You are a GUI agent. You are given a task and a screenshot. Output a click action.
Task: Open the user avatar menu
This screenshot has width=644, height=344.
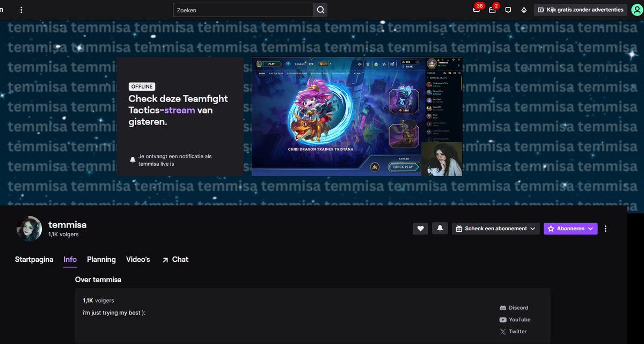tap(636, 10)
